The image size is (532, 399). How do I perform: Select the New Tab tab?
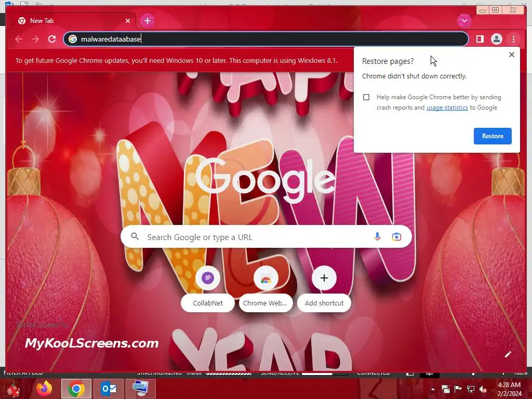73,21
